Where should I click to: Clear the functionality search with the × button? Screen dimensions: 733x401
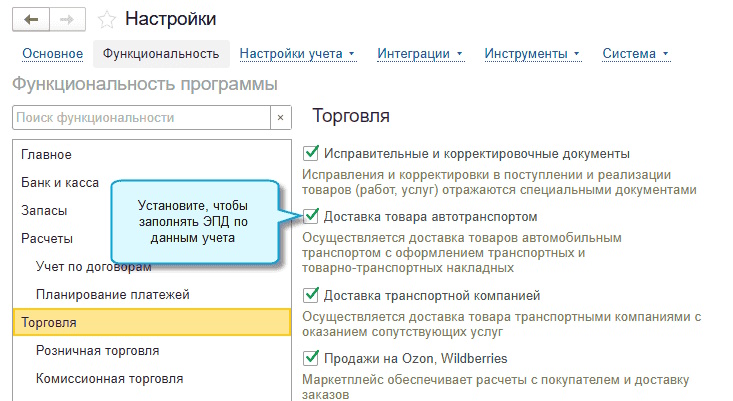pyautogui.click(x=280, y=118)
